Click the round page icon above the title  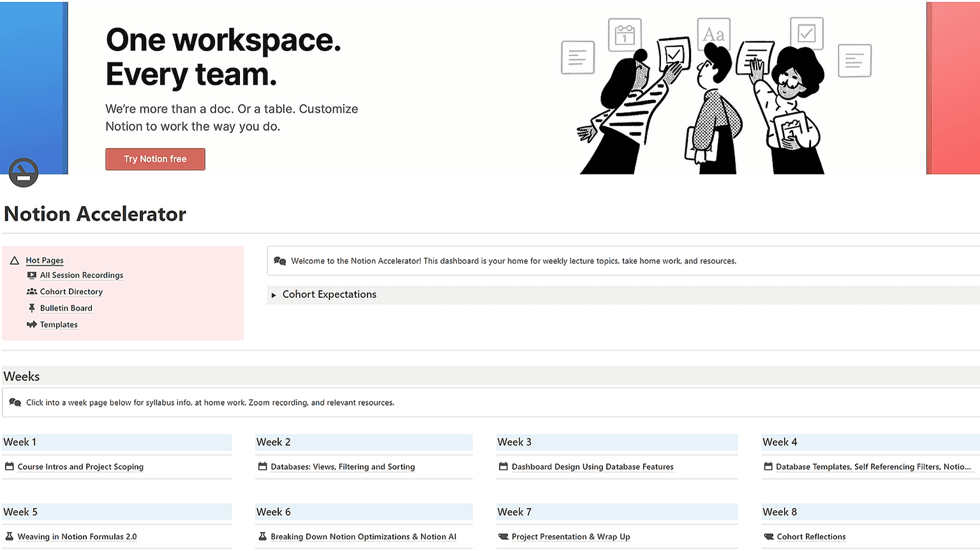[24, 172]
